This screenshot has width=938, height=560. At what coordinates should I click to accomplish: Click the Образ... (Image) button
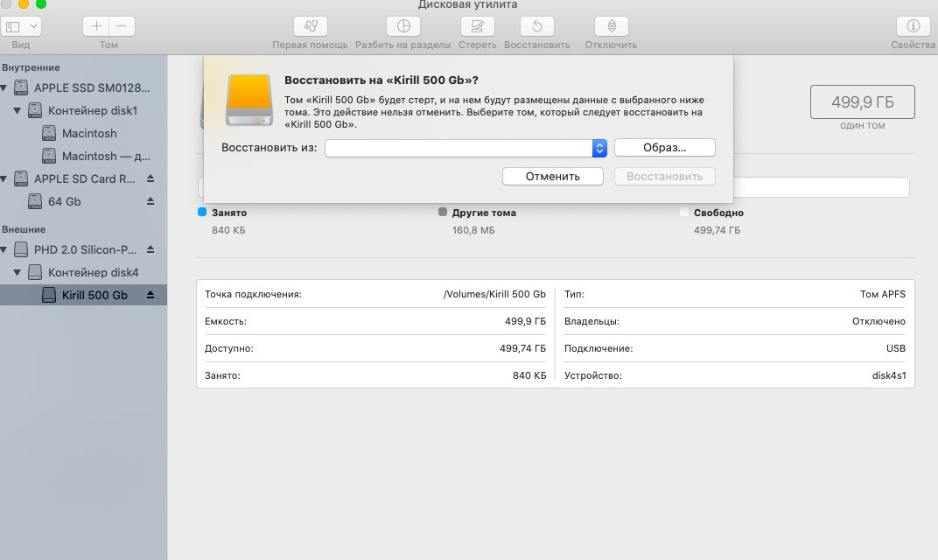point(665,148)
